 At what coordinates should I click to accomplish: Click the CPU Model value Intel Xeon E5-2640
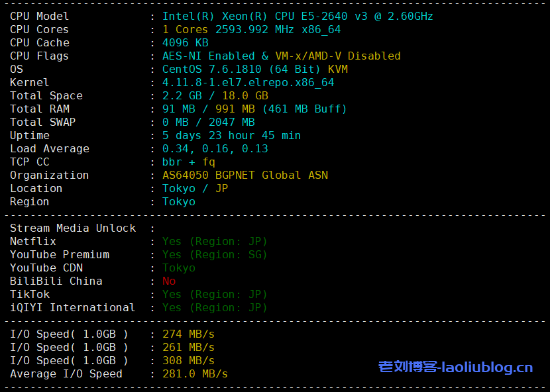point(298,16)
